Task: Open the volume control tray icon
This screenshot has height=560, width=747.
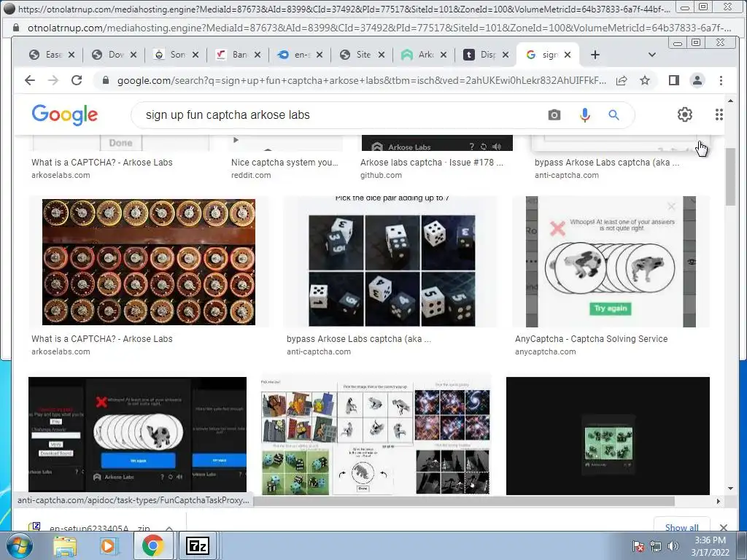Action: (673, 545)
